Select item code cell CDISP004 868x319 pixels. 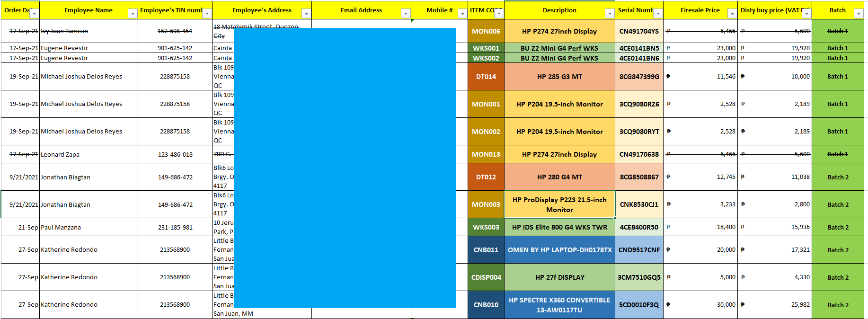(x=486, y=277)
